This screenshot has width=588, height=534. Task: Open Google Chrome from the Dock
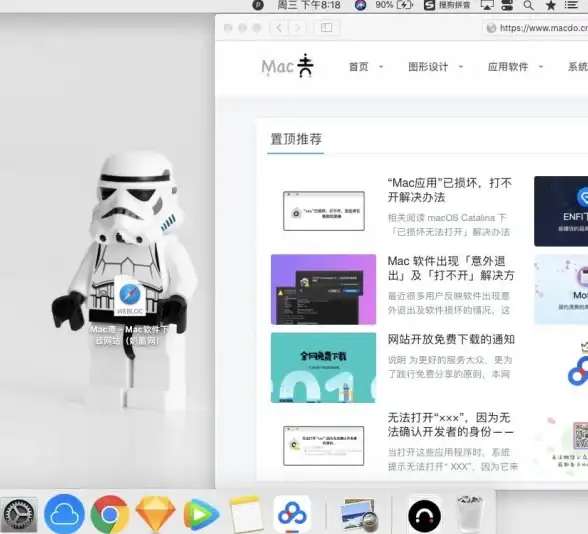[x=110, y=514]
